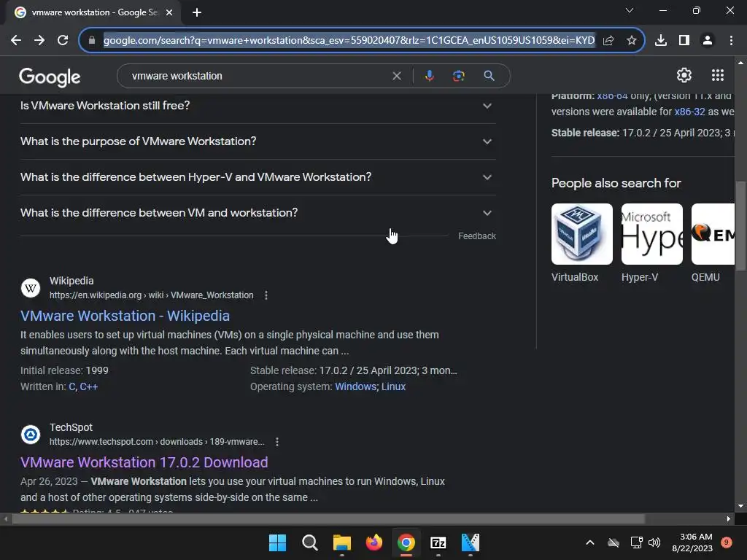The width and height of the screenshot is (747, 560).
Task: Click into the Google search field
Action: (258, 76)
